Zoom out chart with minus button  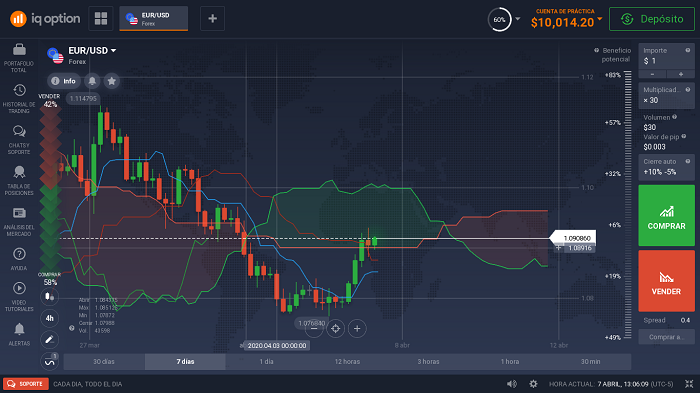click(x=314, y=329)
